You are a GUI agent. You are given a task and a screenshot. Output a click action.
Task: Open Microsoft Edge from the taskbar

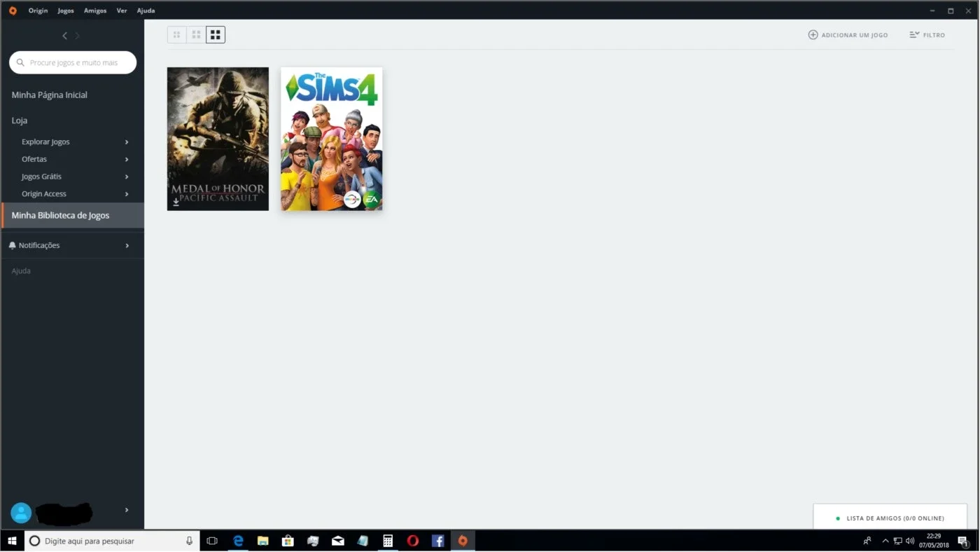(238, 541)
